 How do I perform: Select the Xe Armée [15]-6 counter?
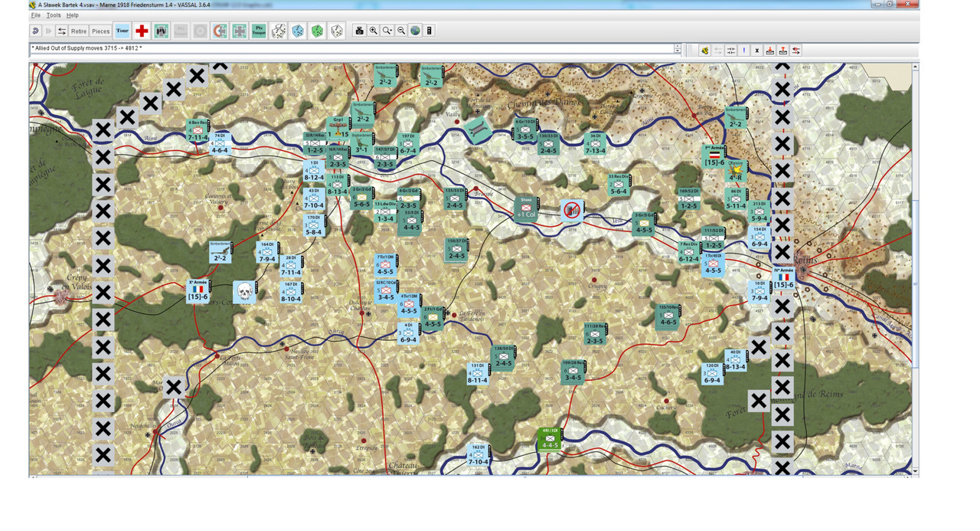[199, 291]
